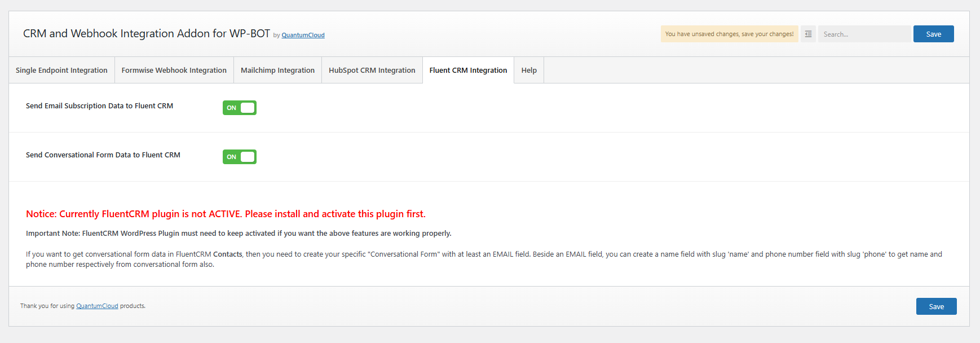Click the unsaved changes warning message

[729, 34]
